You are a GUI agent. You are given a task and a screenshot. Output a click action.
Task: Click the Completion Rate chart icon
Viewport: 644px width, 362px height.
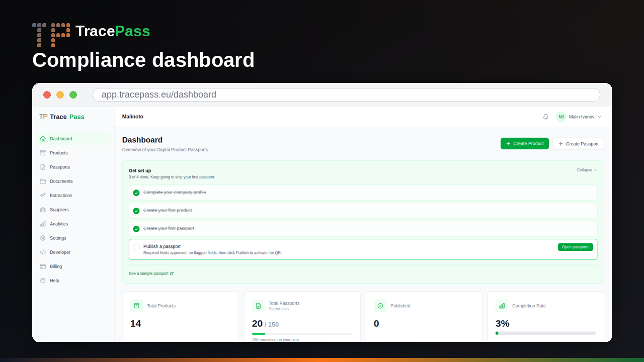[502, 306]
